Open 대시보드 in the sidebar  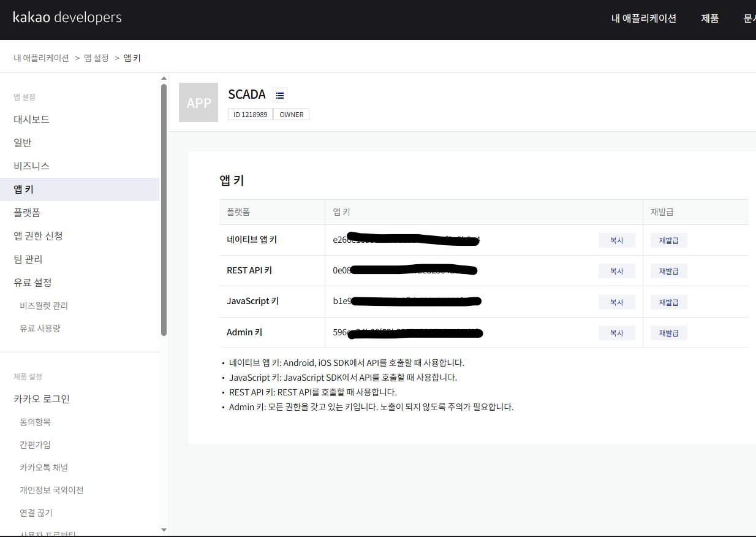click(80, 120)
